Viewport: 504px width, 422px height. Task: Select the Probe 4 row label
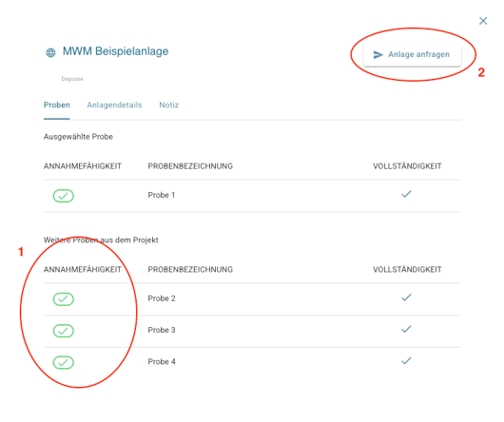(162, 361)
